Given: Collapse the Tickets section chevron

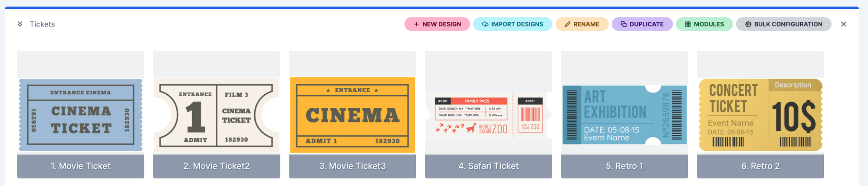Looking at the screenshot, I should pos(20,24).
